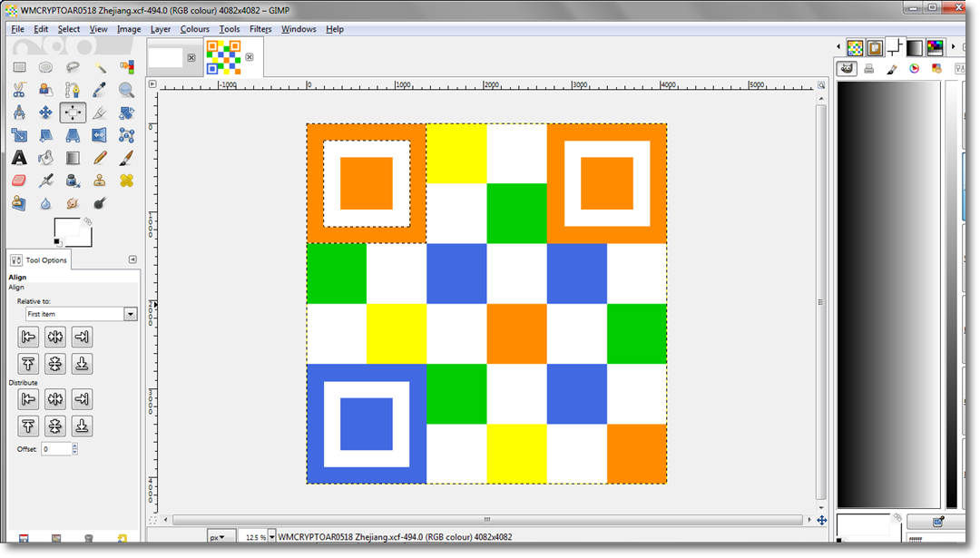This screenshot has width=980, height=558.
Task: Select the Eraser tool
Action: click(19, 181)
